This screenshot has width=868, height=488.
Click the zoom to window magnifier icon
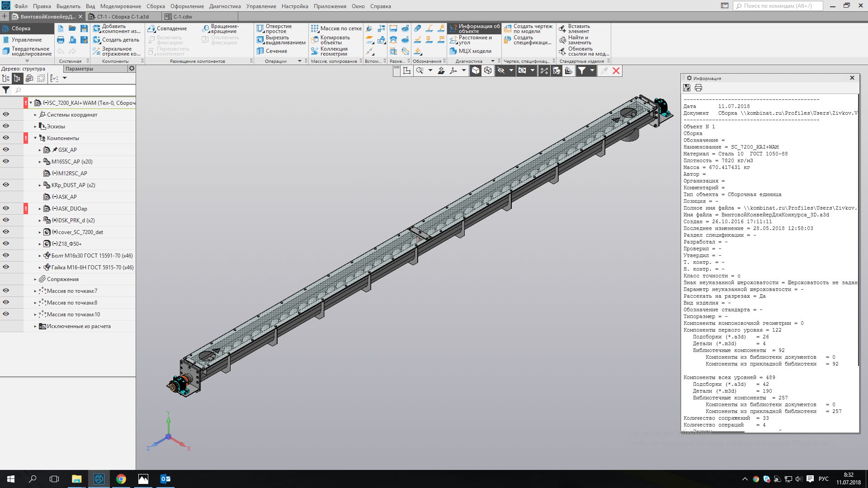[x=420, y=70]
